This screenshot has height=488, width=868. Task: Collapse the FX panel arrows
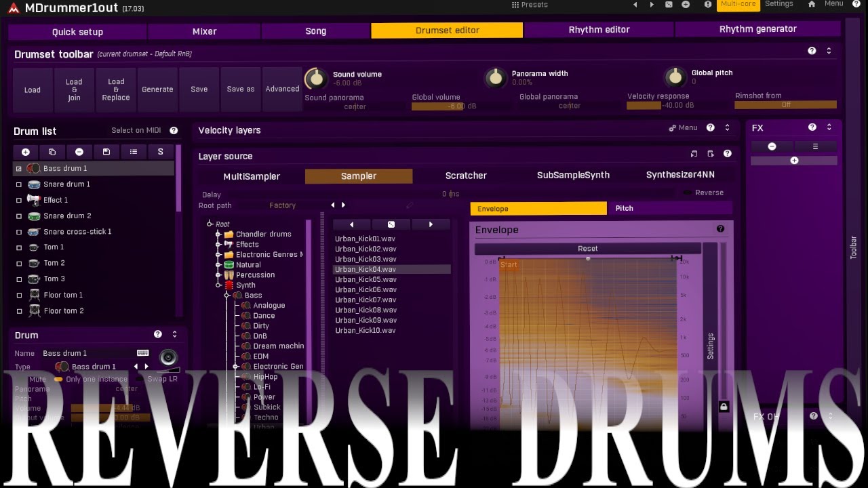coord(829,127)
